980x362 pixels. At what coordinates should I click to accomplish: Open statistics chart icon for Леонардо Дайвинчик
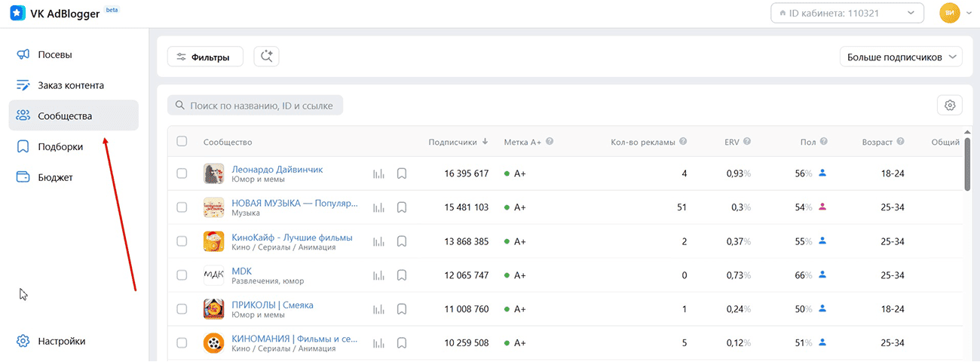378,174
